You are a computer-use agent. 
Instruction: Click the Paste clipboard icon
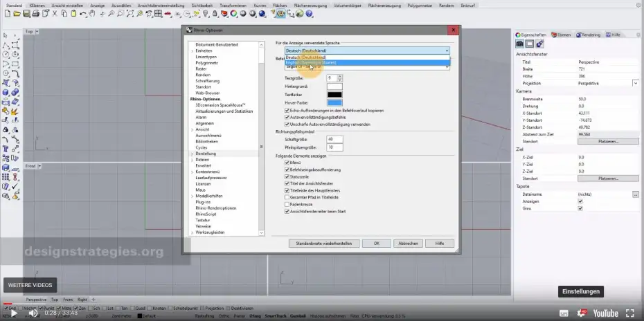click(73, 14)
